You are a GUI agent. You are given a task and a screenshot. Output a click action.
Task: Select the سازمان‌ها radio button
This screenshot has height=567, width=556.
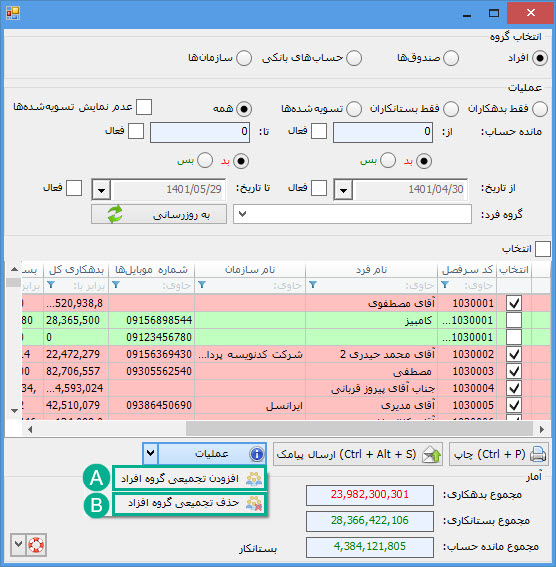click(244, 58)
